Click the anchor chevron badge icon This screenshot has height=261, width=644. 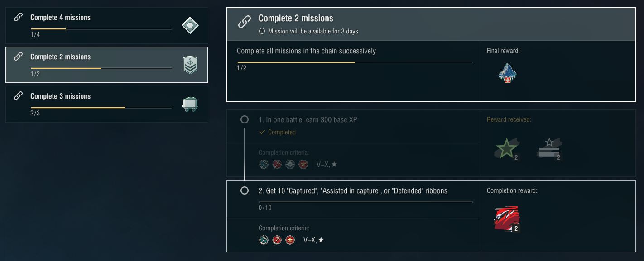pyautogui.click(x=190, y=65)
